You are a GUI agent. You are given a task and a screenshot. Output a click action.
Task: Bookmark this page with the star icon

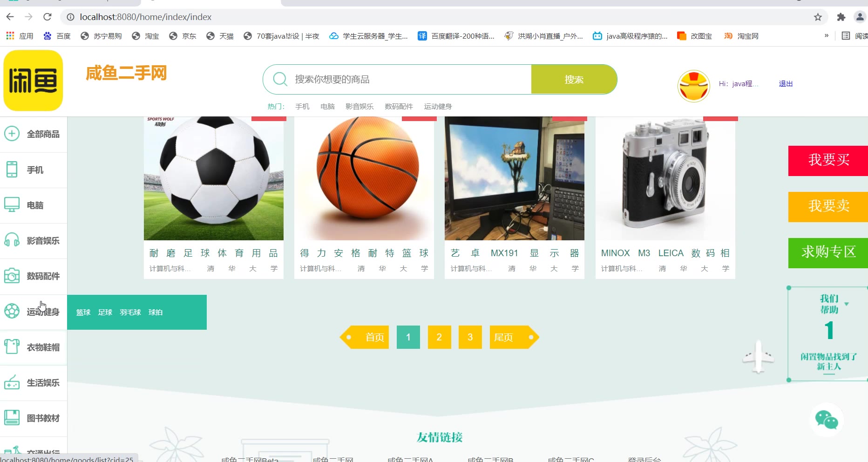point(818,17)
